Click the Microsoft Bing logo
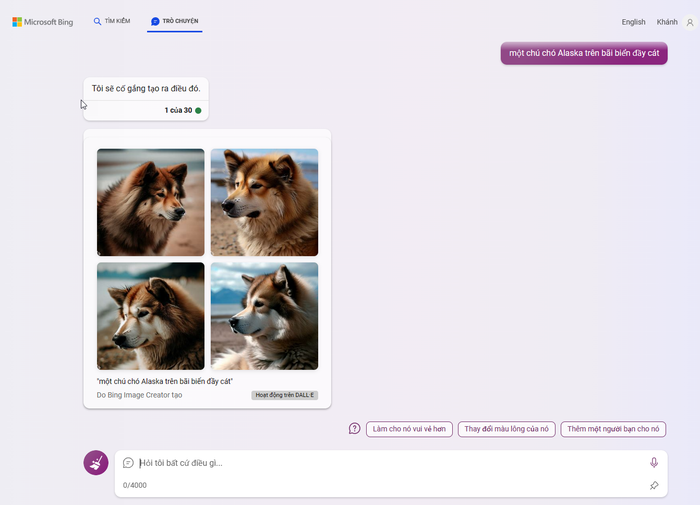Image resolution: width=700 pixels, height=505 pixels. tap(43, 22)
